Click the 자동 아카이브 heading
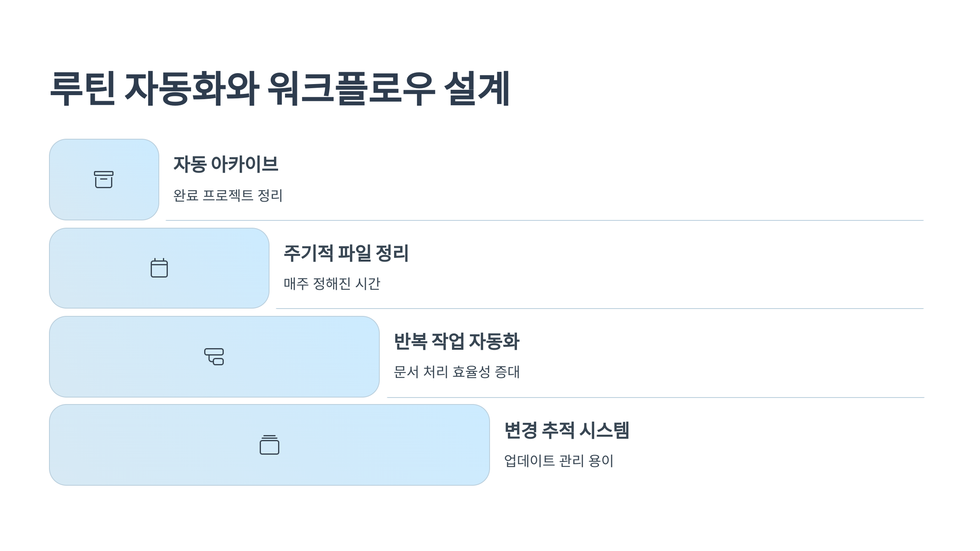Screen dimensions: 980x551 click(226, 164)
